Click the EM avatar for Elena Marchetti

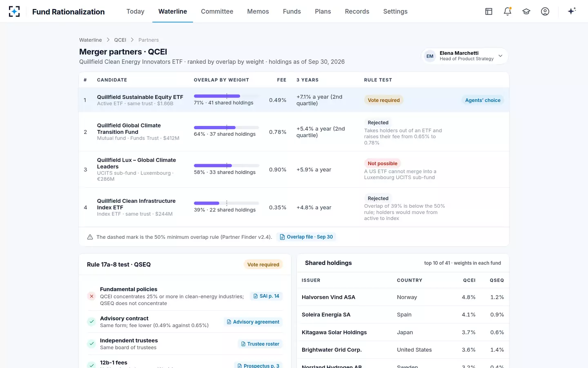pyautogui.click(x=430, y=56)
